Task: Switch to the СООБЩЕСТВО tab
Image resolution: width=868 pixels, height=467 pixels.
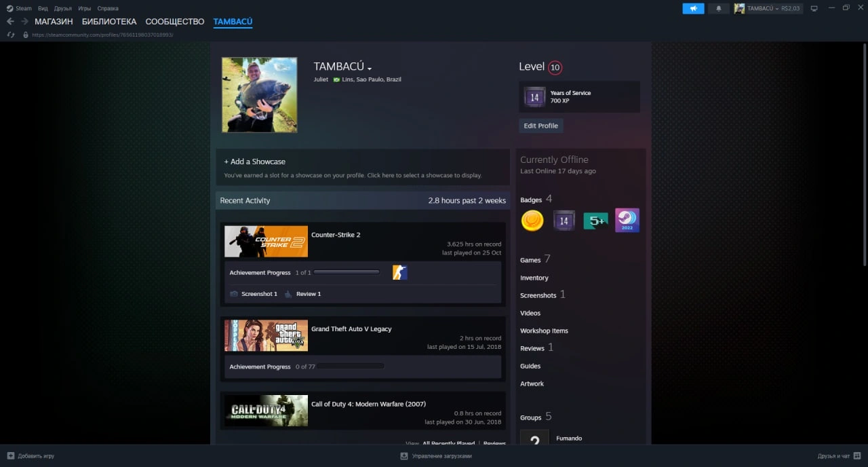Action: [x=175, y=22]
